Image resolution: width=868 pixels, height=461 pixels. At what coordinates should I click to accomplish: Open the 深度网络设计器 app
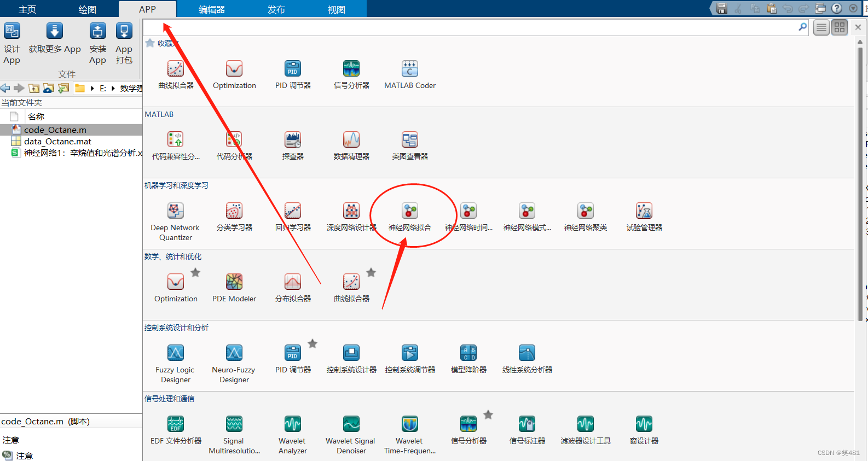click(x=351, y=217)
